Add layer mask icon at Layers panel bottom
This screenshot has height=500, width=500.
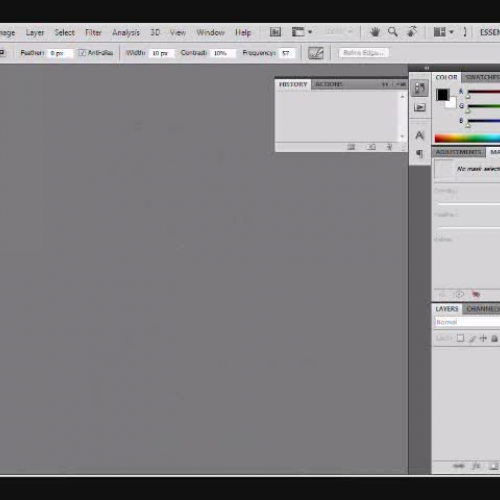point(494,466)
